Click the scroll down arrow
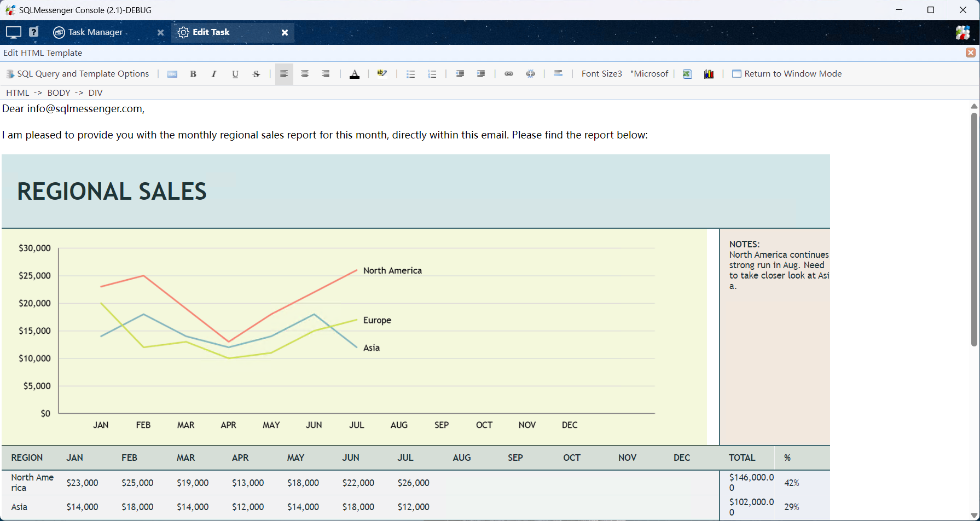 coord(974,515)
